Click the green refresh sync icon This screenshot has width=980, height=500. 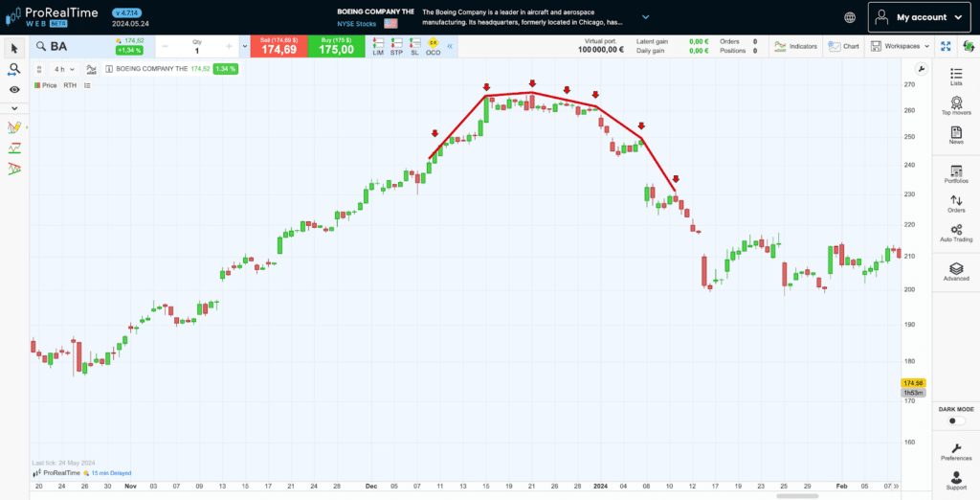(969, 46)
